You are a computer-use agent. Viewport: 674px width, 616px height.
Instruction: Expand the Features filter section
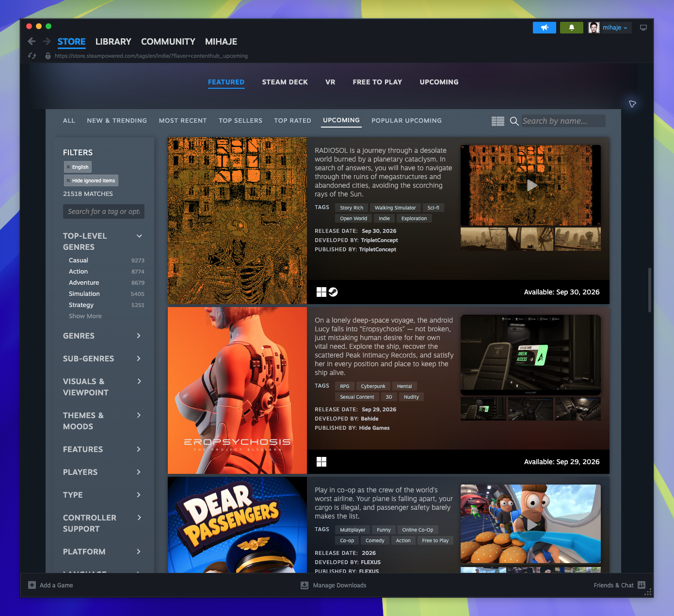pos(139,449)
